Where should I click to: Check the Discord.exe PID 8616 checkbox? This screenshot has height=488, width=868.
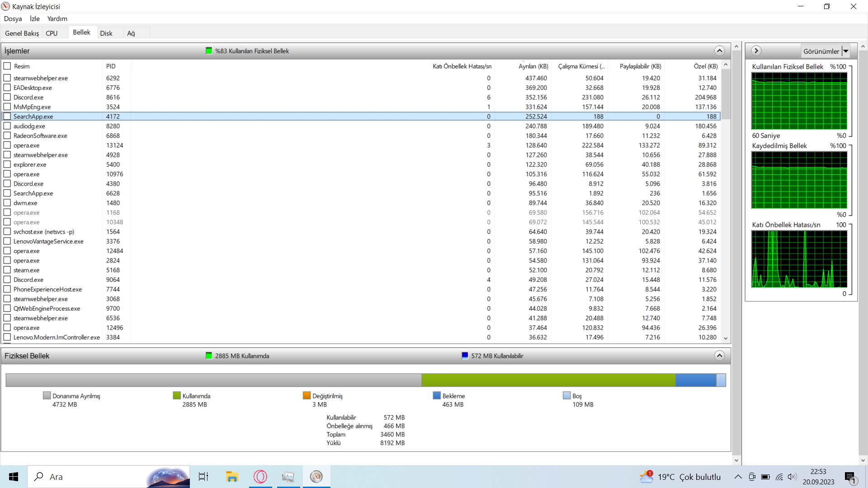7,97
